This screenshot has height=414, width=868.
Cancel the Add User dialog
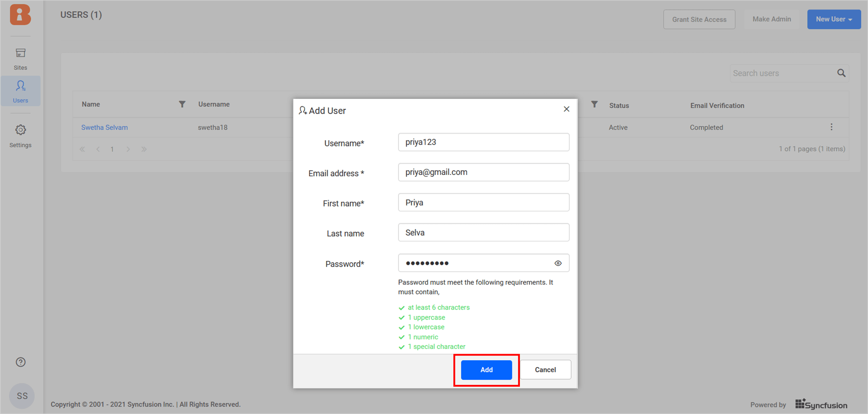coord(545,370)
